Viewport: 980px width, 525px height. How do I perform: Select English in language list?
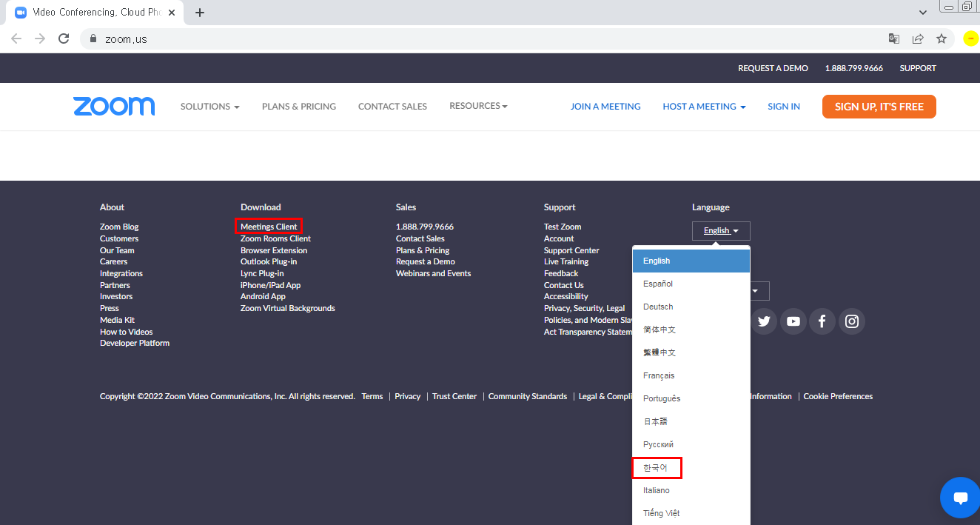(x=691, y=261)
